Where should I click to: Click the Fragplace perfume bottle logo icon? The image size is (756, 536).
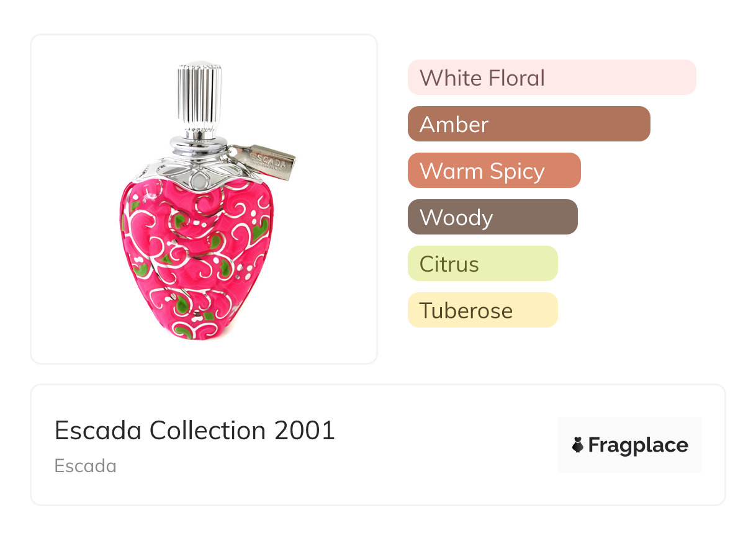click(578, 445)
